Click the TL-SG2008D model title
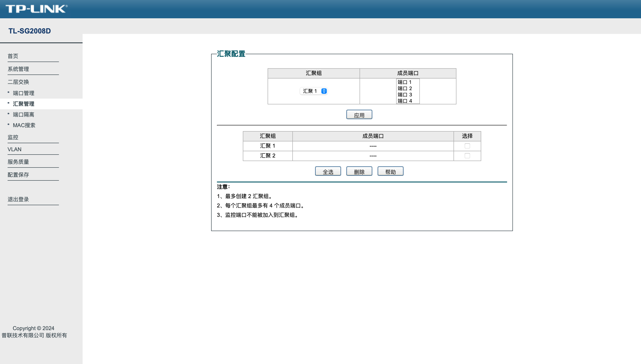The width and height of the screenshot is (641, 364). click(x=29, y=31)
